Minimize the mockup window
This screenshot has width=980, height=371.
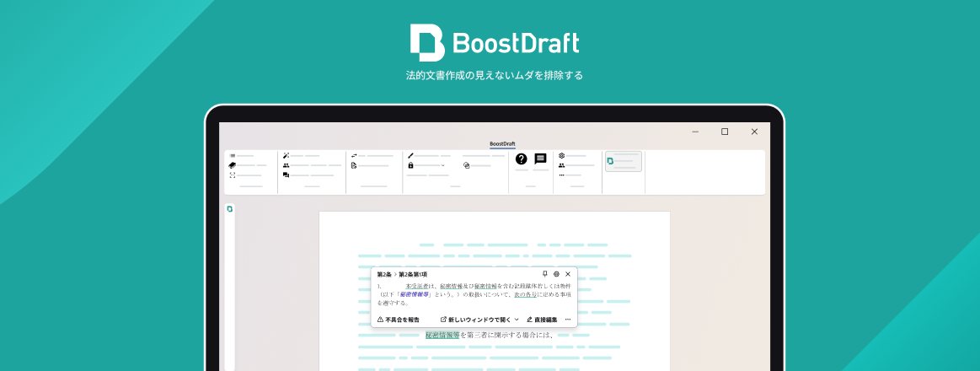coord(695,132)
